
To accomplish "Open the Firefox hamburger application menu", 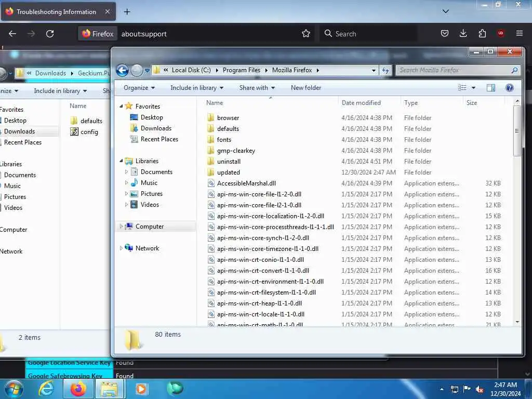I will [520, 33].
